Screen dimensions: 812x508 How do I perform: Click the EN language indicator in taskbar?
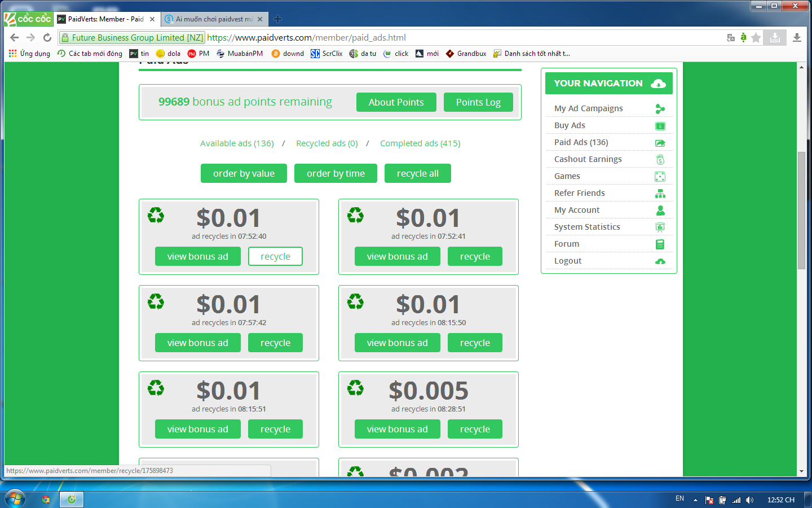(x=679, y=499)
